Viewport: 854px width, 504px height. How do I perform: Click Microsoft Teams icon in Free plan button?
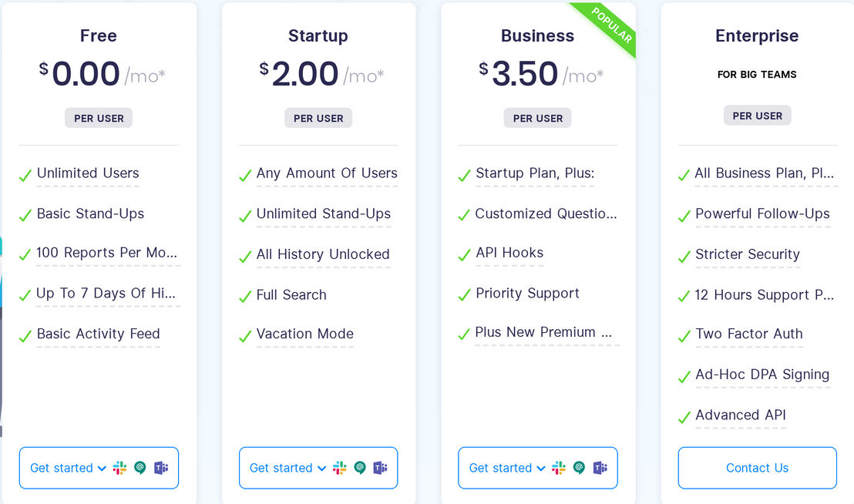(x=161, y=468)
